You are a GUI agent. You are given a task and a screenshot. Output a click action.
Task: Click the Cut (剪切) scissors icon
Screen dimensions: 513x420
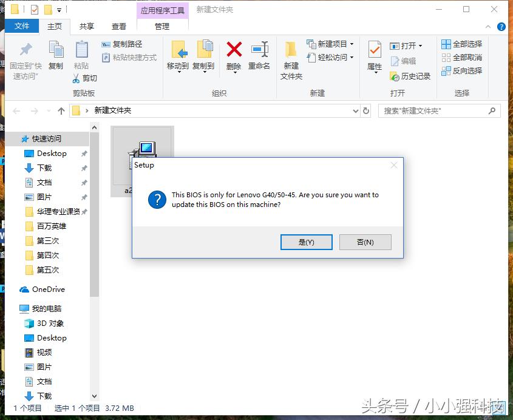pyautogui.click(x=76, y=78)
